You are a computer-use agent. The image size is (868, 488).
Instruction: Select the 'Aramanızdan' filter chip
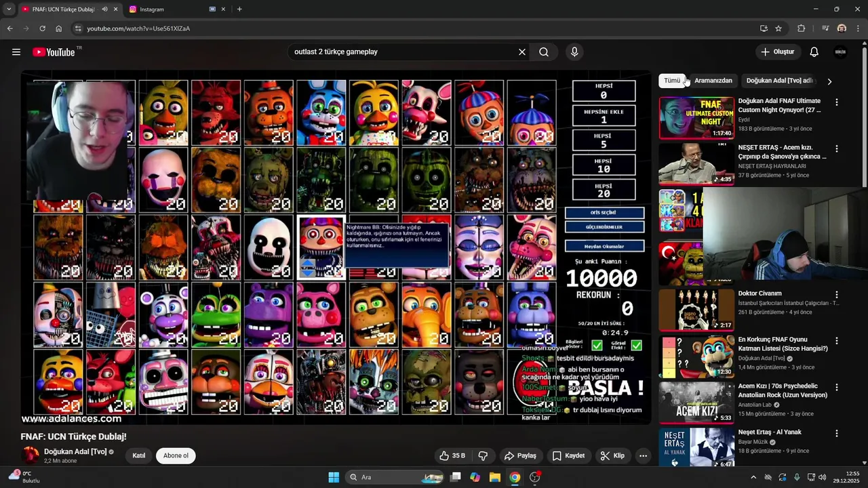[713, 81]
